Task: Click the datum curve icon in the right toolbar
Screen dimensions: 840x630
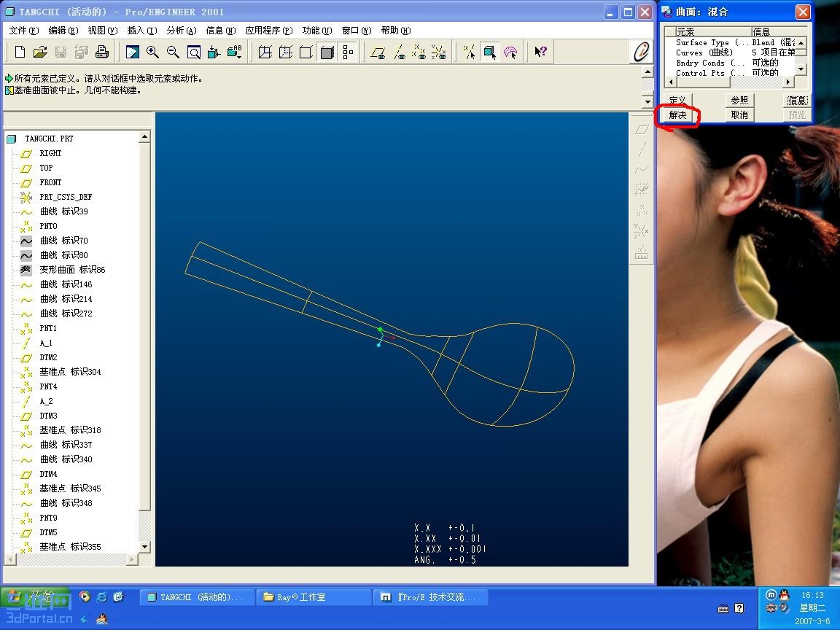Action: click(641, 169)
